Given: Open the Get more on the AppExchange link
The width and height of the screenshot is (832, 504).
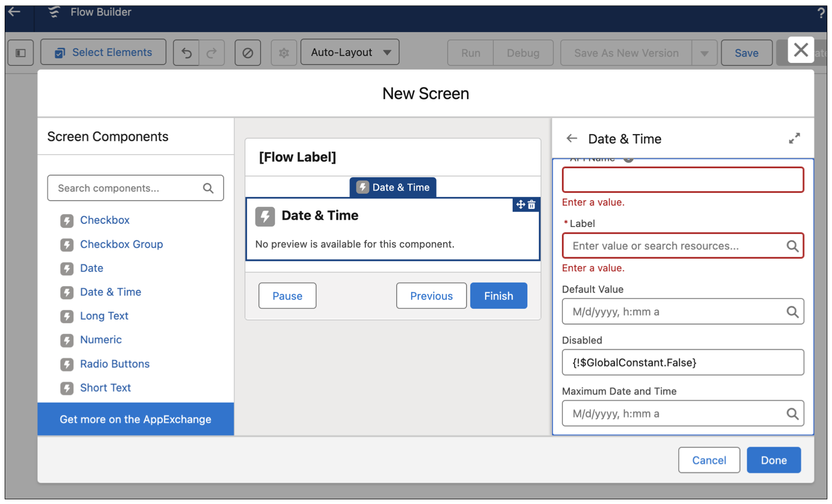Looking at the screenshot, I should [135, 419].
